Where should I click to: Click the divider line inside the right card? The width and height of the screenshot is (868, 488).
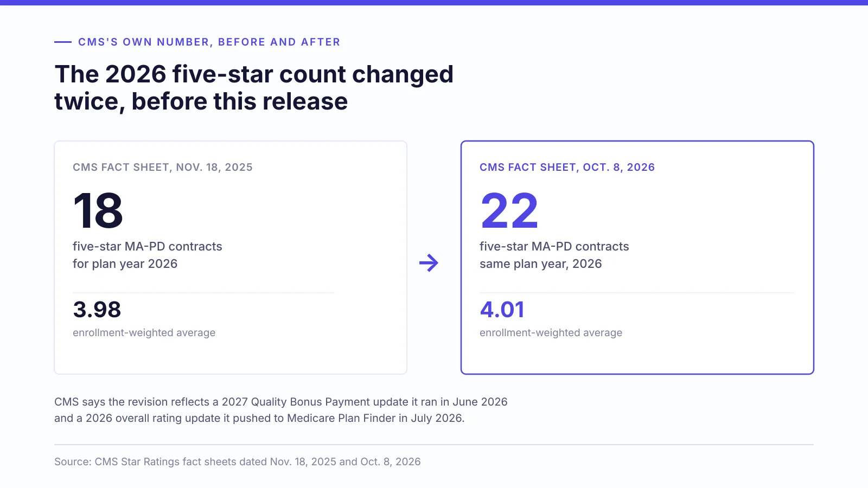[637, 293]
